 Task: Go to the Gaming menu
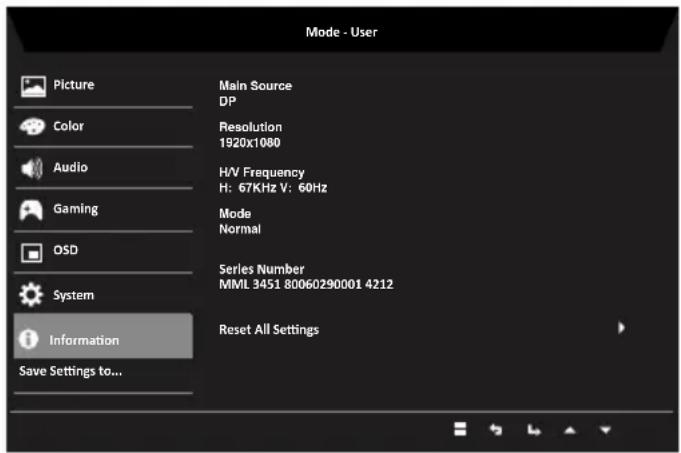point(103,210)
